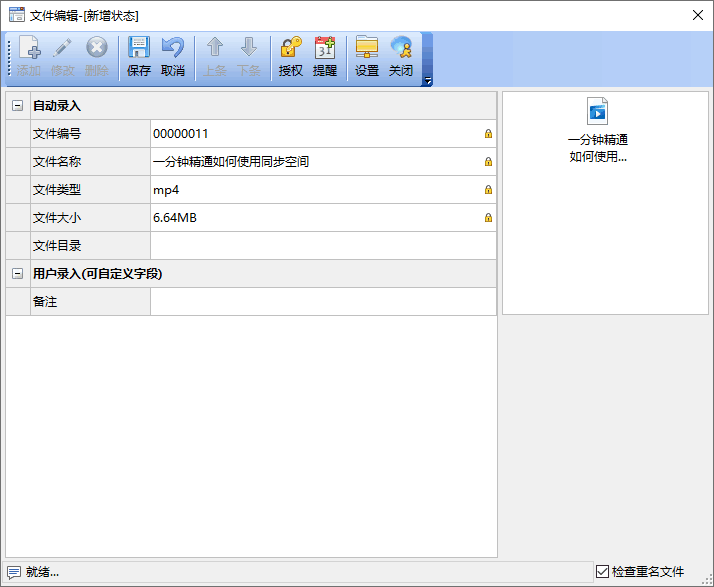Click the 备注 remarks field
The width and height of the screenshot is (714, 587).
(322, 302)
